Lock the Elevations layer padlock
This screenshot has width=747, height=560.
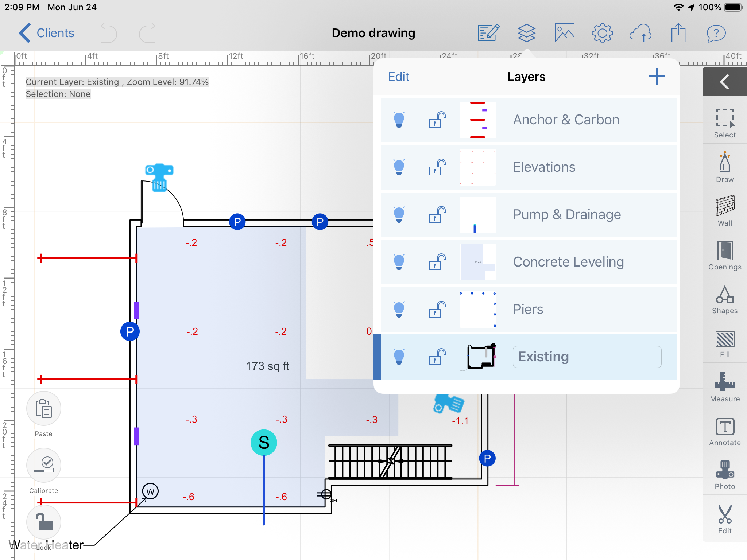click(x=437, y=167)
